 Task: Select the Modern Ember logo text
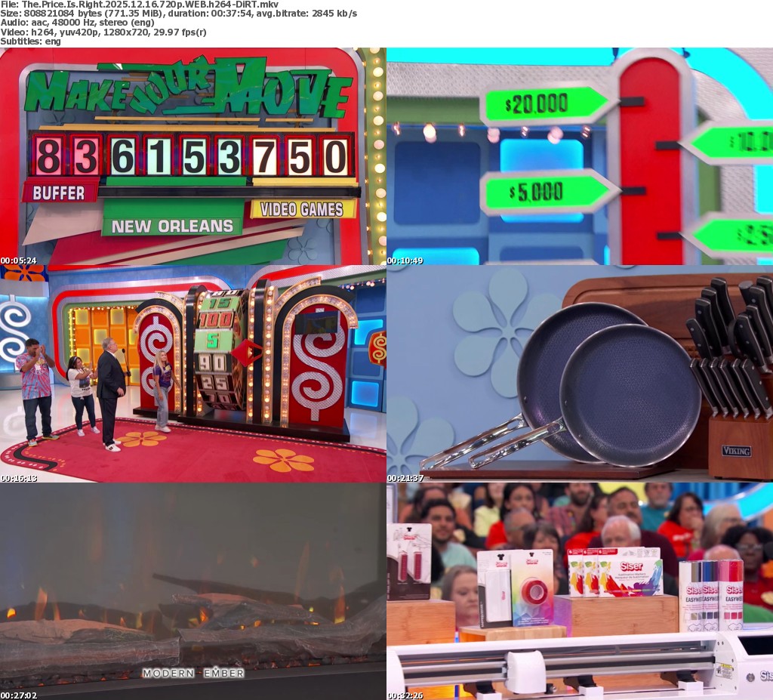[x=192, y=673]
